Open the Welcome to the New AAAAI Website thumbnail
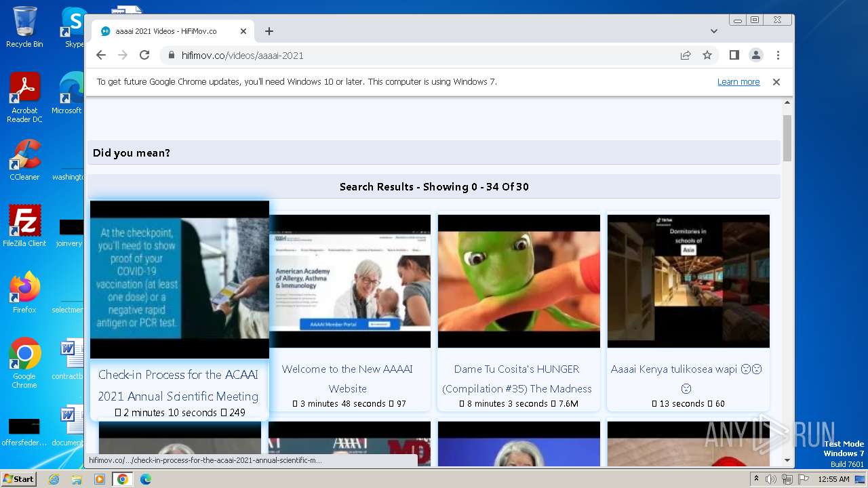The image size is (868, 488). click(350, 281)
